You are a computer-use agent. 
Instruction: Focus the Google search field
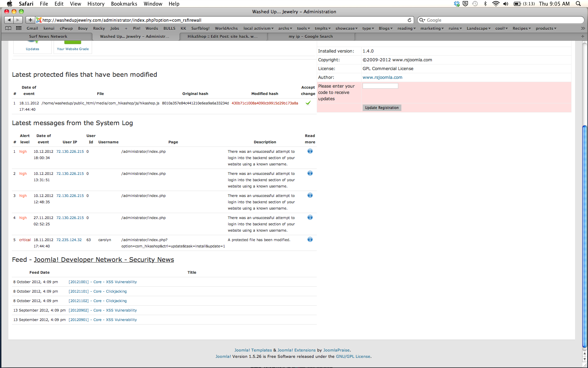[x=501, y=20]
